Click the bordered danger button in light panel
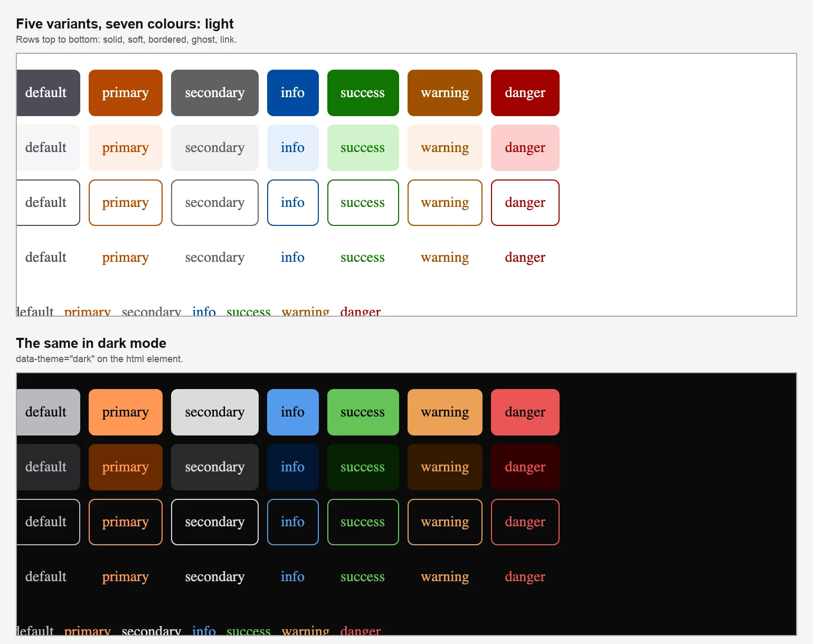Viewport: 813px width, 644px height. (x=525, y=203)
